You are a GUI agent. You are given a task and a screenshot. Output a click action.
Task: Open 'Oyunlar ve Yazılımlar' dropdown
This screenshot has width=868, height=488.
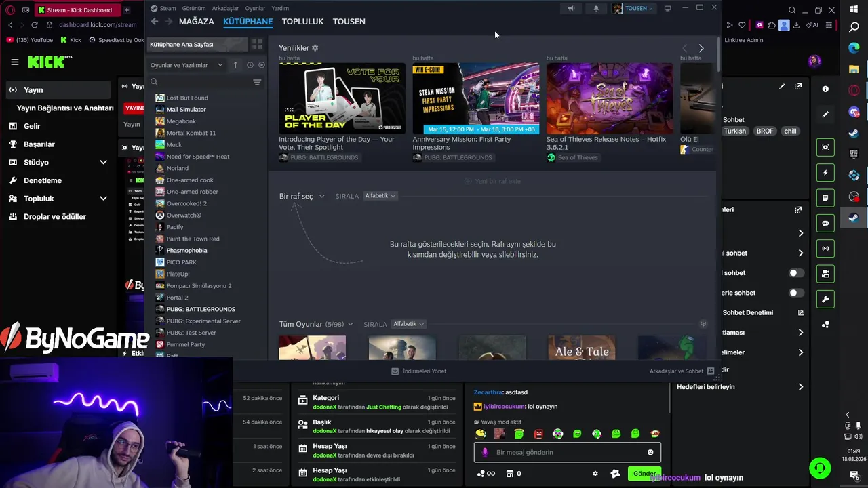click(x=186, y=65)
